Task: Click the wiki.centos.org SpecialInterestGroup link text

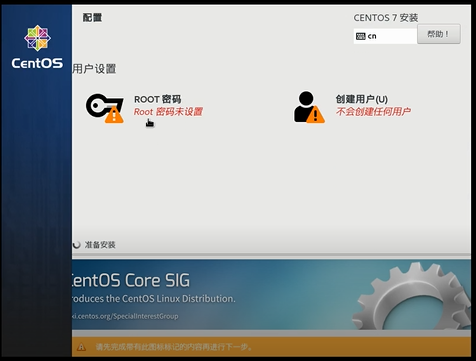Action: (x=125, y=316)
